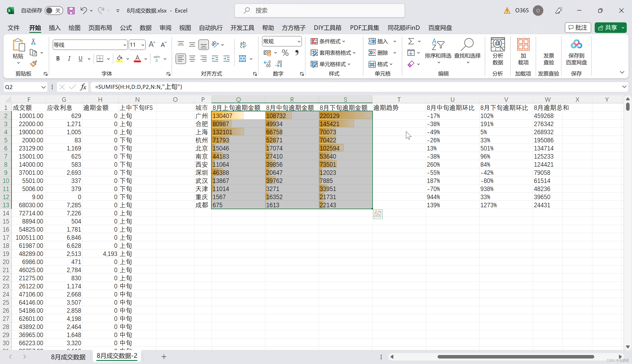Apply percent style format
This screenshot has width=632, height=364.
pos(285,53)
